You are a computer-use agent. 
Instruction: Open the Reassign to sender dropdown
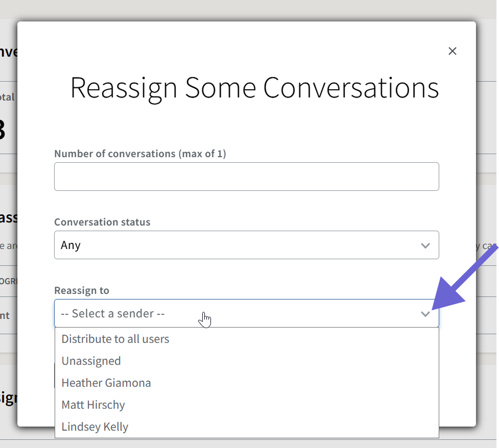point(247,313)
